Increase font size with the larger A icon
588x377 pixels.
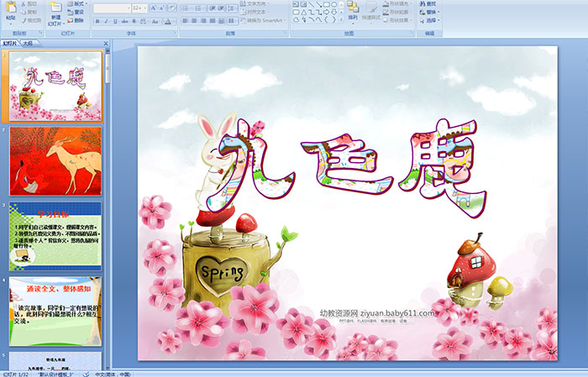tap(154, 8)
